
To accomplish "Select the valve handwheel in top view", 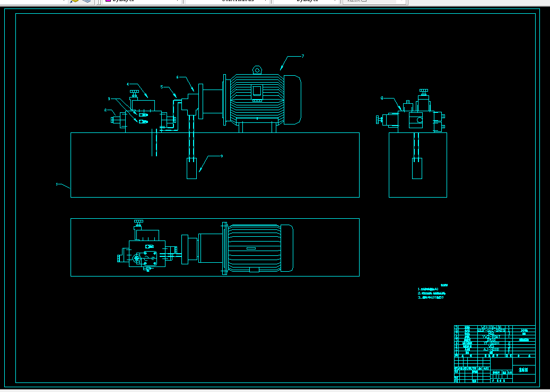I will click(x=138, y=222).
